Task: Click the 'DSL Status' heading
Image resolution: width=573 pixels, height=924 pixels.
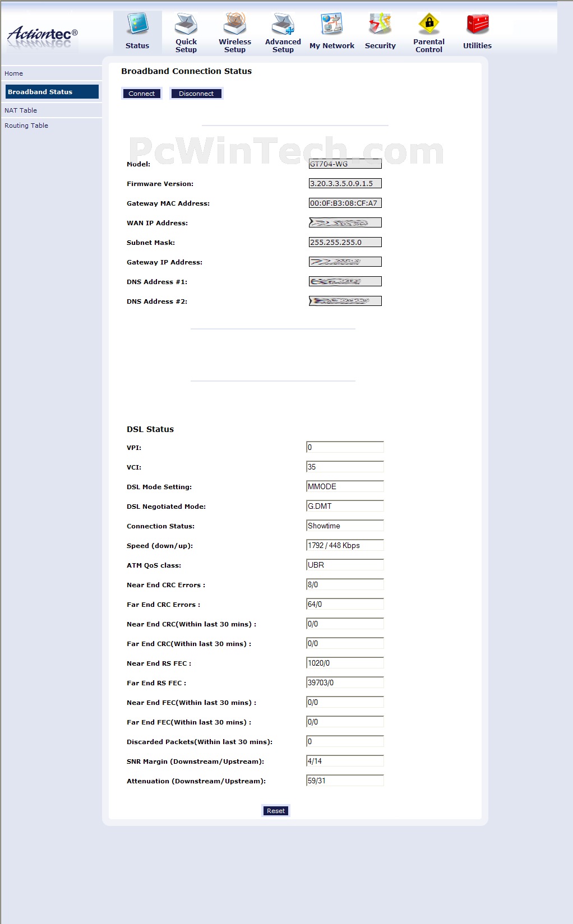Action: pyautogui.click(x=150, y=429)
